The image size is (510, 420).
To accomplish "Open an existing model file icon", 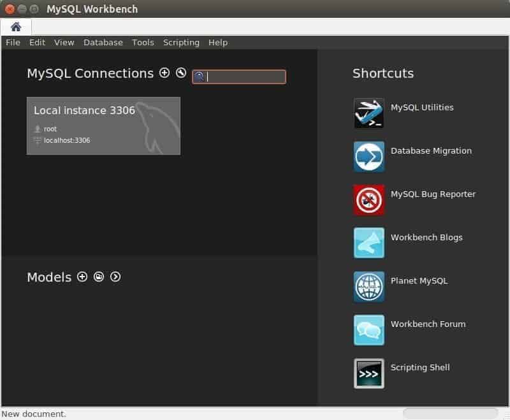I will [99, 277].
